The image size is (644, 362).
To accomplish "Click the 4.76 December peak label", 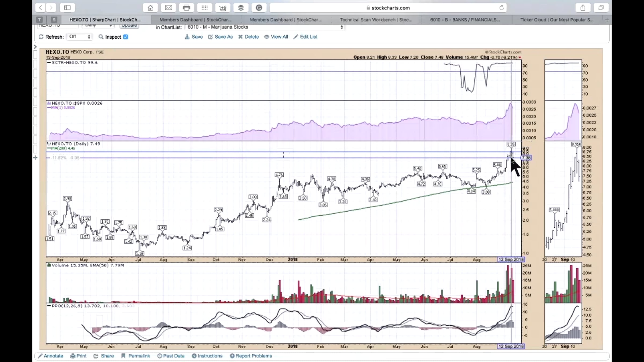I will (279, 175).
